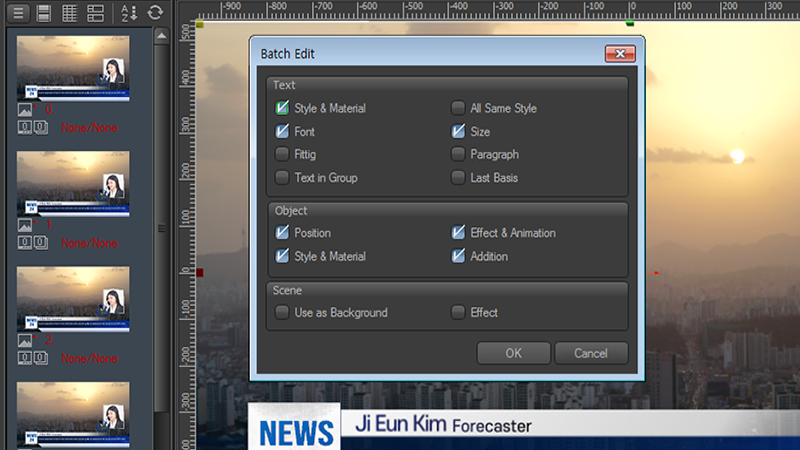
Task: Select scene 2 thumbnail
Action: [73, 298]
